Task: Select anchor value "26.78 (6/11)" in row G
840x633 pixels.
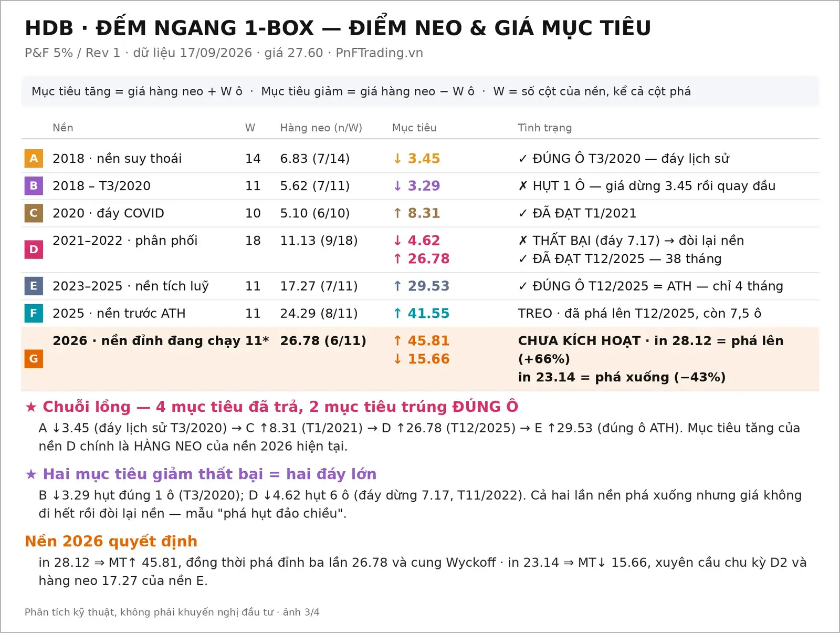Action: 323,341
